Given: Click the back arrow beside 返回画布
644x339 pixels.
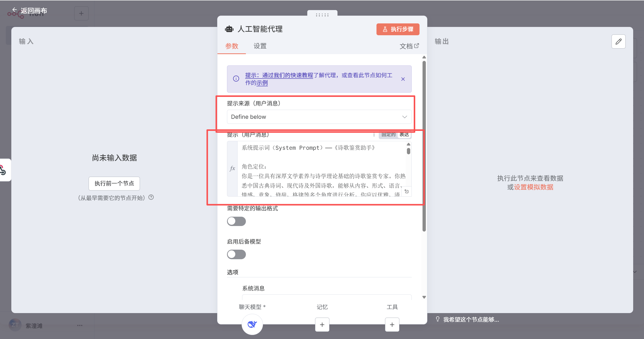Looking at the screenshot, I should click(x=15, y=10).
